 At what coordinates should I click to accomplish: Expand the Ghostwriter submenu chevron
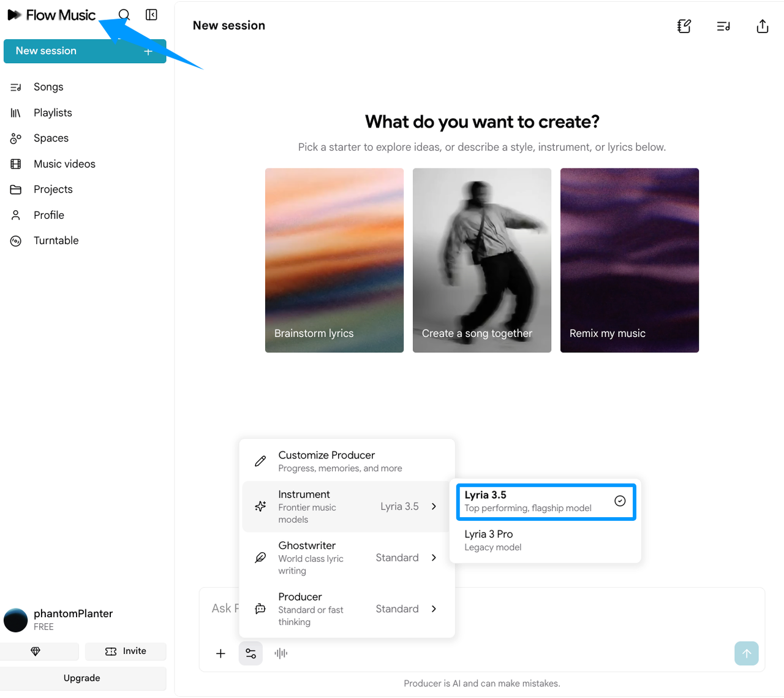(x=434, y=558)
